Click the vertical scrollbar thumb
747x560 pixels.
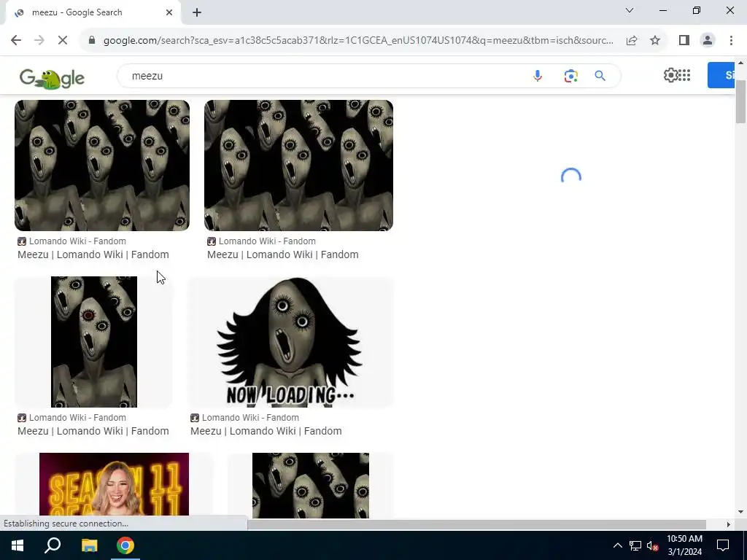741,102
